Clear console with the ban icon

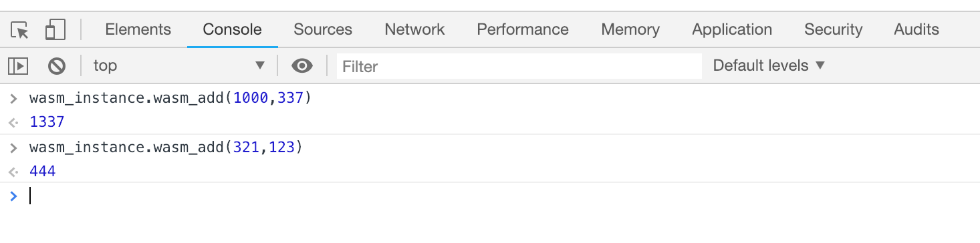pos(57,65)
